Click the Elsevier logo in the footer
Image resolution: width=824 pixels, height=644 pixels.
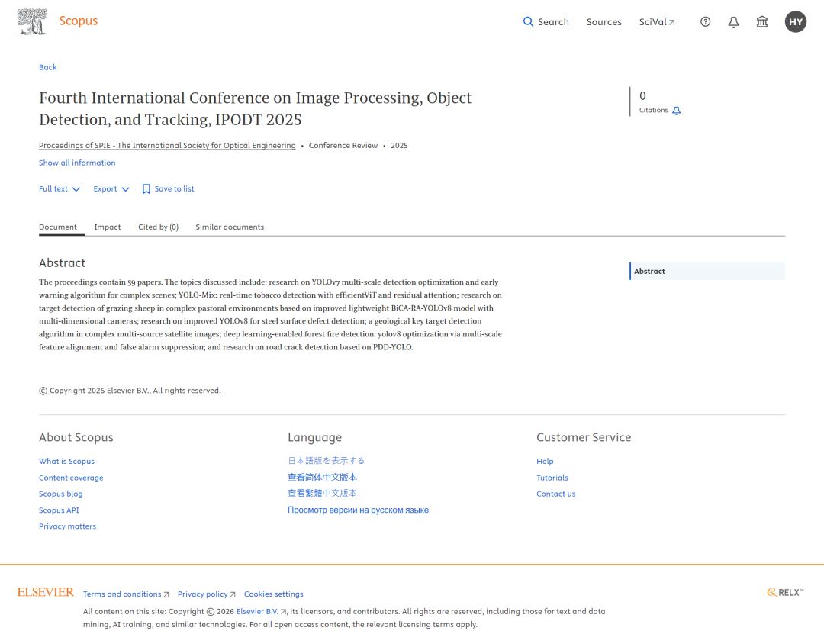46,592
